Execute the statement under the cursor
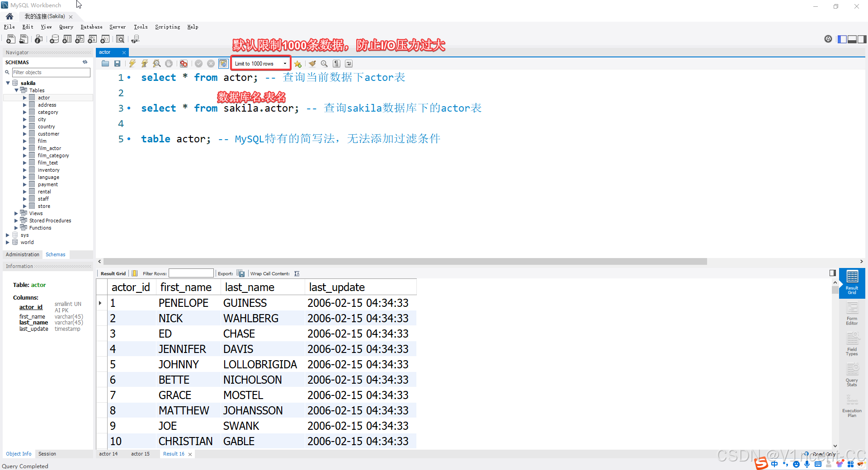 145,64
